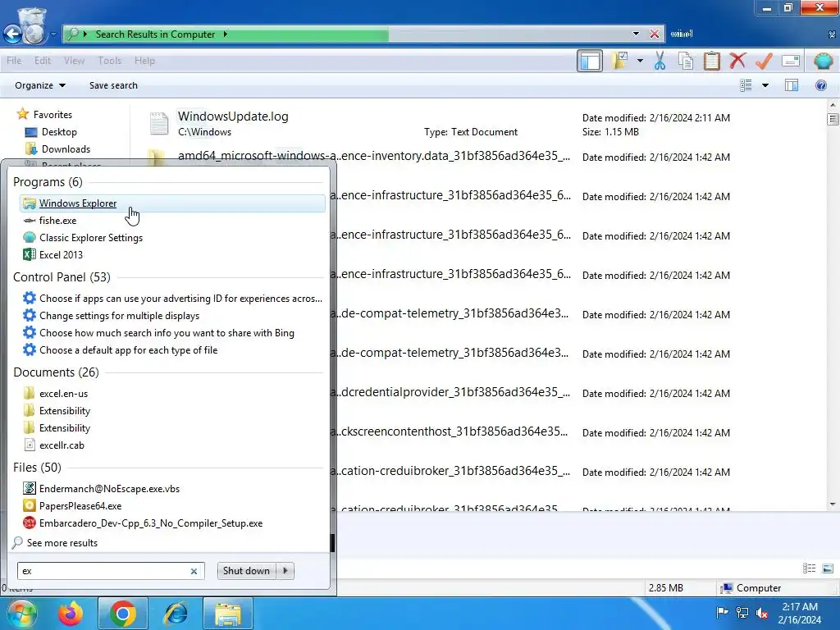
Task: Open the Help menu
Action: pos(144,61)
